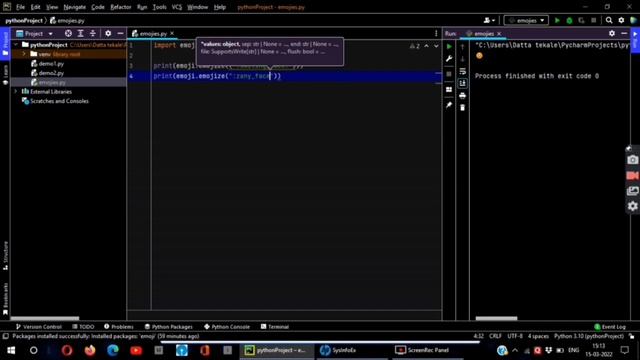Image resolution: width=640 pixels, height=360 pixels.
Task: Open run configuration wrench icon in Run panel
Action: pyautogui.click(x=449, y=59)
